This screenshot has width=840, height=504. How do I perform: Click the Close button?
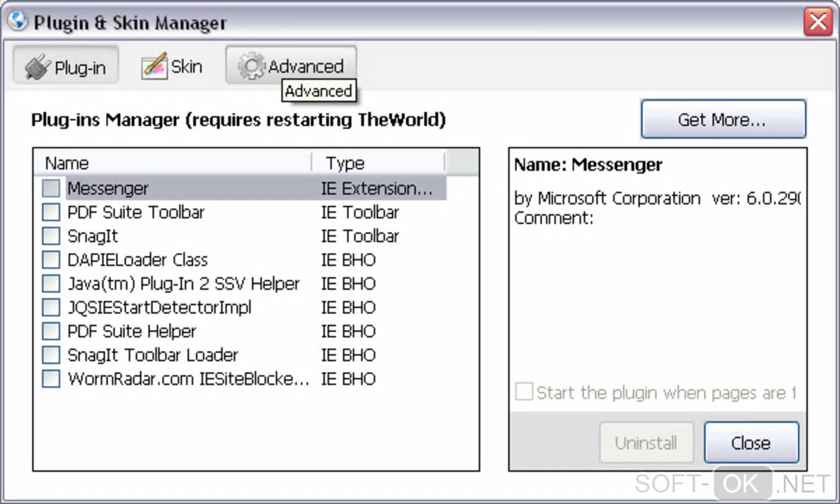[751, 442]
